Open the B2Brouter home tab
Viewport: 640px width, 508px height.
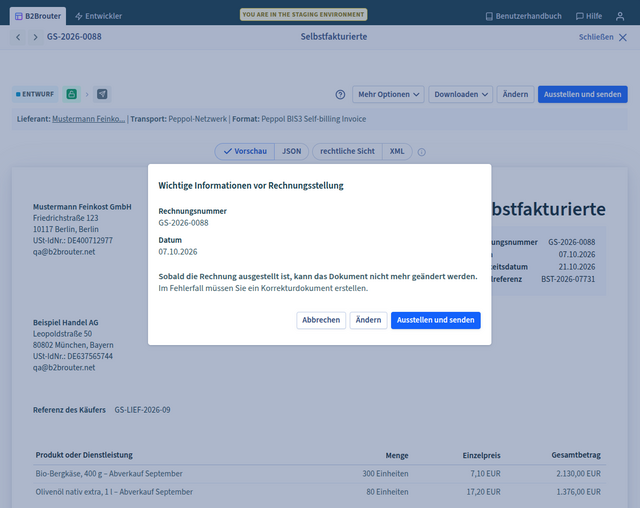38,16
